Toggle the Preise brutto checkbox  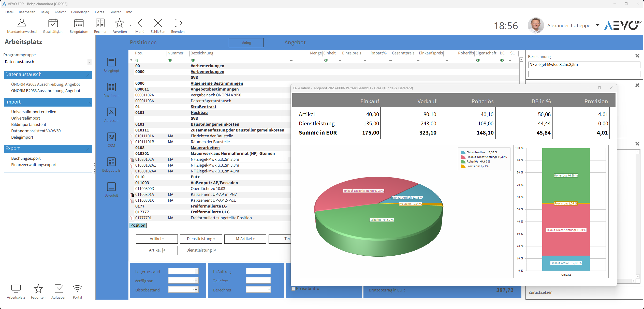[293, 289]
